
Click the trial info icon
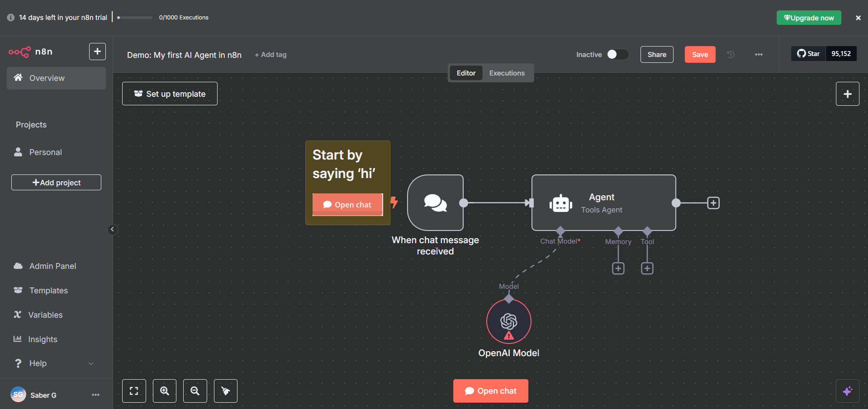click(11, 18)
